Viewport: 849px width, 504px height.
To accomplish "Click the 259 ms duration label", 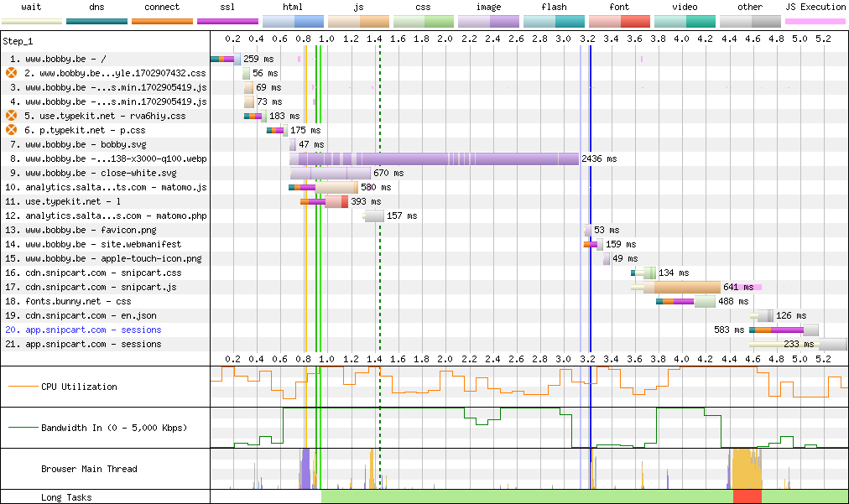I will click(259, 59).
